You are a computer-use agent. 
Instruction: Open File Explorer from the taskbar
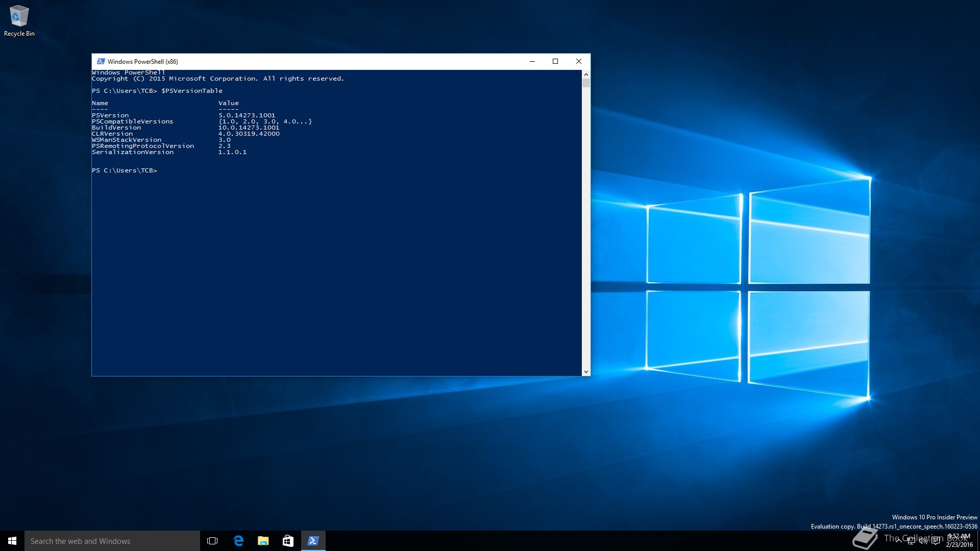263,541
